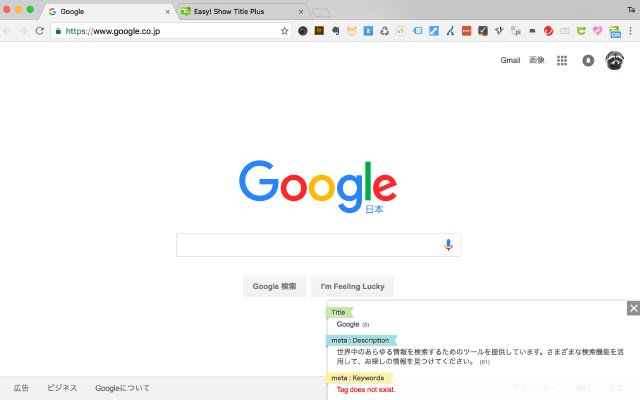Click the blue tag-shaped extension icon
640x400 pixels.
[417, 31]
